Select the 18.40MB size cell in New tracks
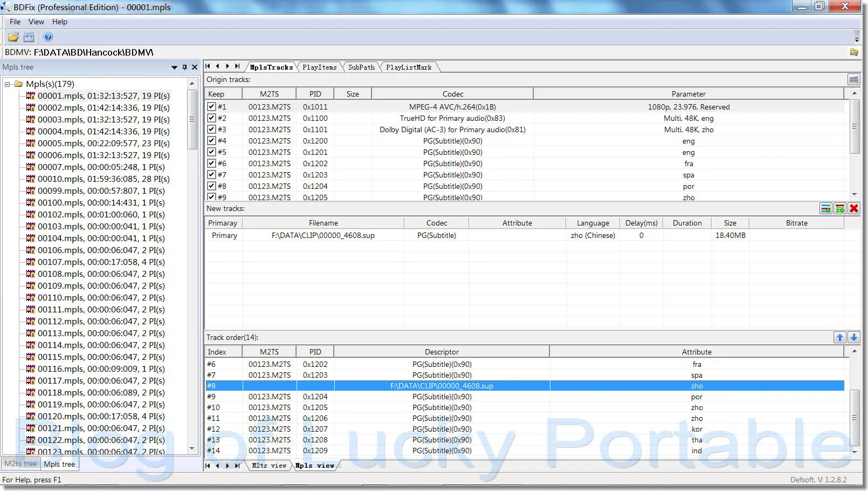Viewport: 868px width, 491px height. (x=730, y=235)
